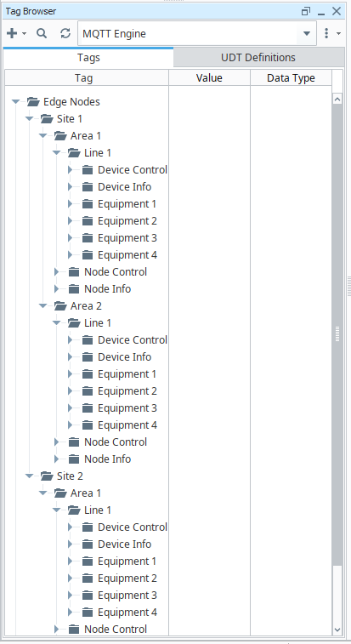Select the Site 2 tree item
This screenshot has height=644, width=351.
70,476
